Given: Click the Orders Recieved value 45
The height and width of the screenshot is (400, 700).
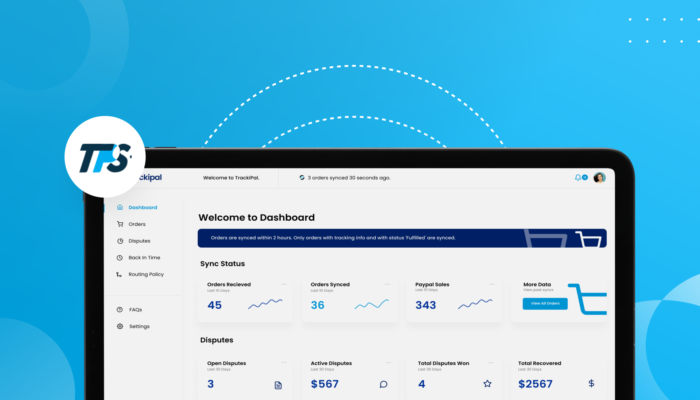Looking at the screenshot, I should tap(214, 305).
